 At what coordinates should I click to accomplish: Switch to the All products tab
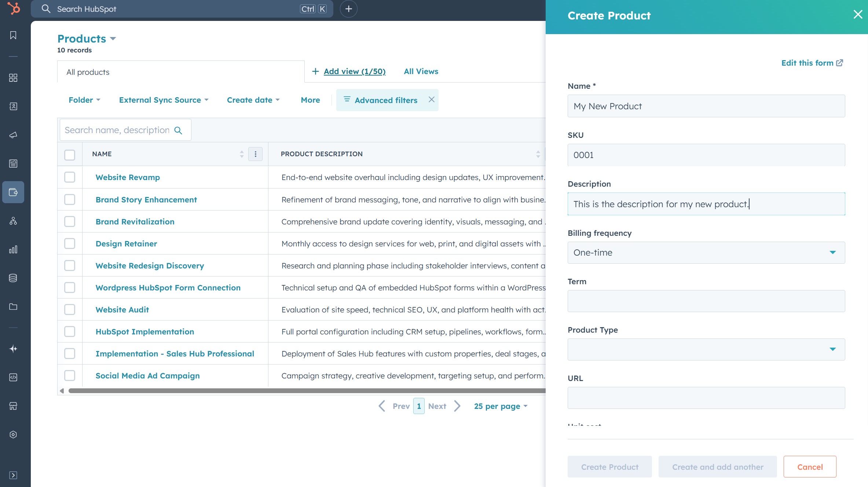pyautogui.click(x=88, y=72)
